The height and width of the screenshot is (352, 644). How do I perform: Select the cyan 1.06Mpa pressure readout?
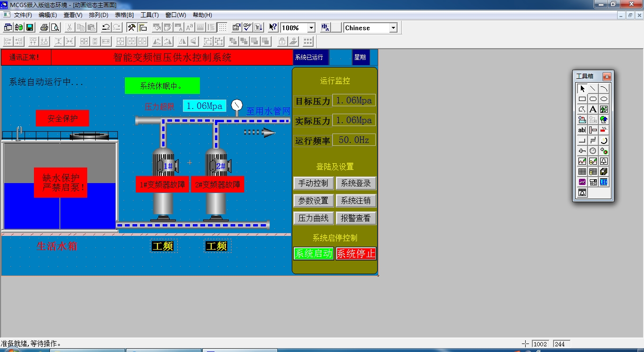[205, 106]
